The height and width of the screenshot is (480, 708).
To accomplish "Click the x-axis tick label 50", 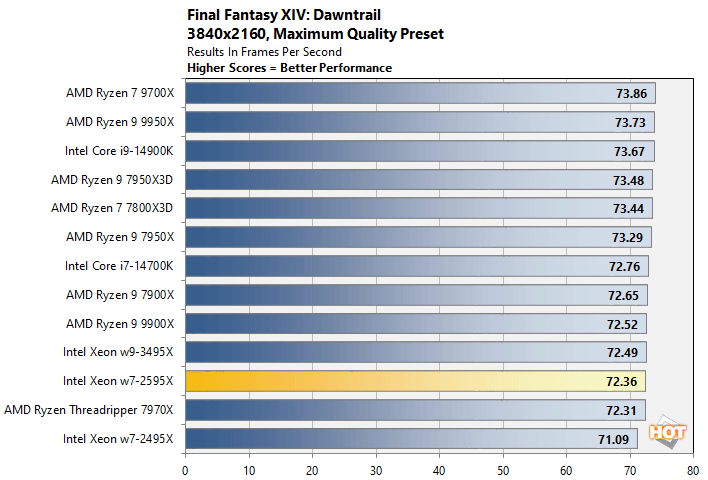I will [503, 471].
